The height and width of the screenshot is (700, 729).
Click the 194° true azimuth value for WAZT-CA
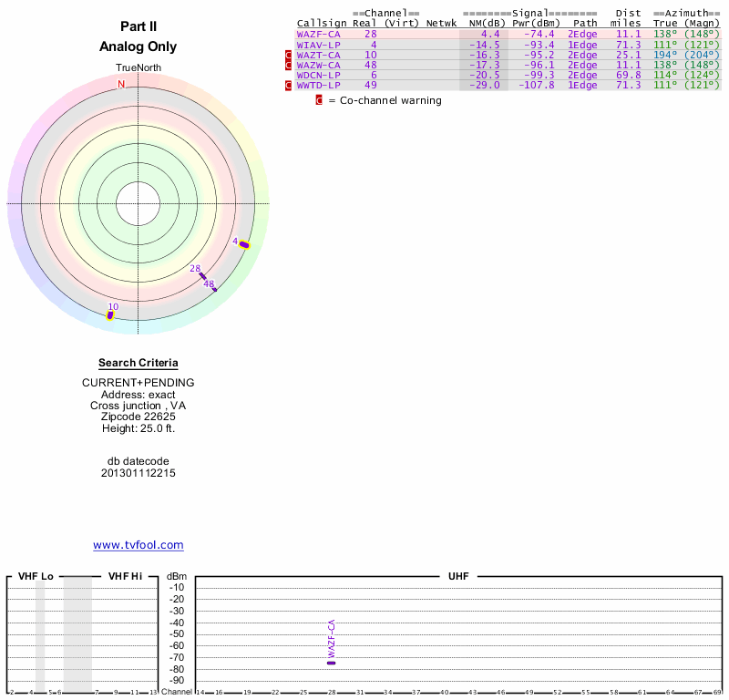click(x=666, y=55)
